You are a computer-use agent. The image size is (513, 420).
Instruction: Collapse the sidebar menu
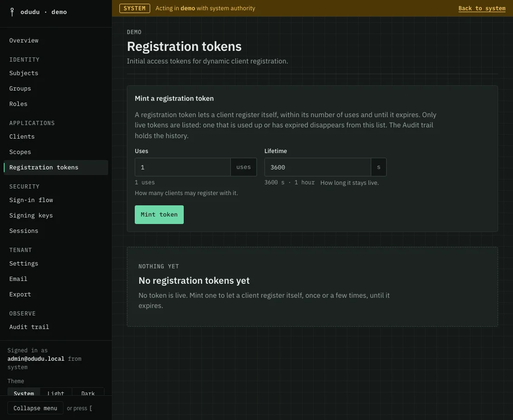[x=35, y=408]
